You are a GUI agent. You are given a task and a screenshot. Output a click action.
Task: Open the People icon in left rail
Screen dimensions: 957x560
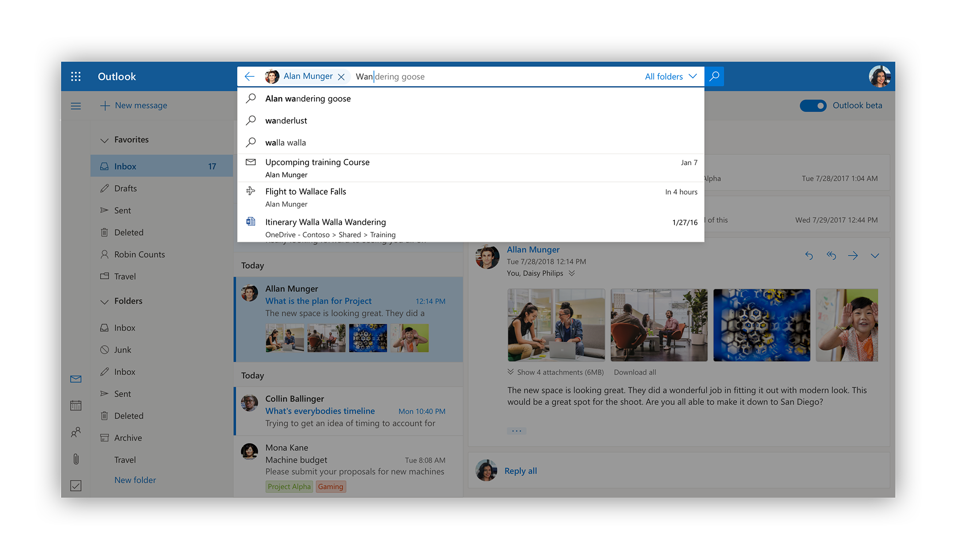76,432
